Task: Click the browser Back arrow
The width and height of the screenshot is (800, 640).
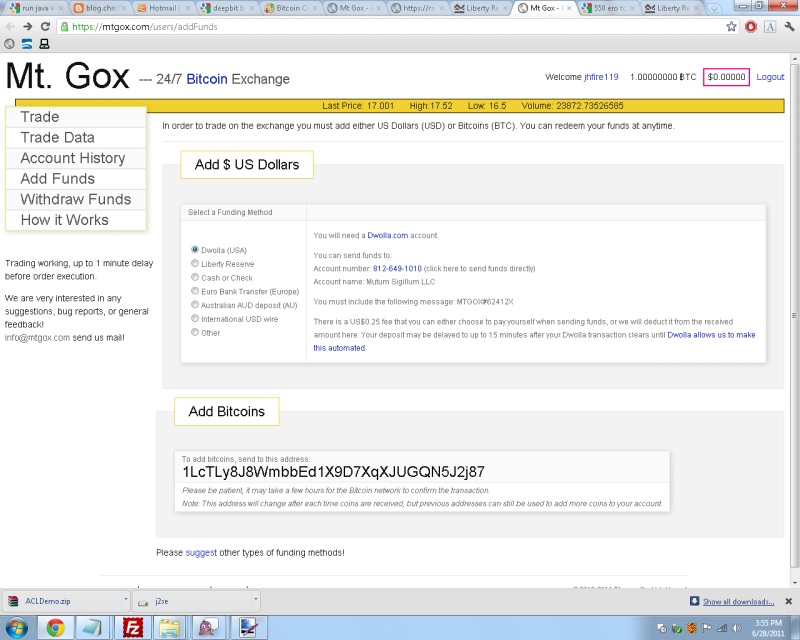Action: pyautogui.click(x=10, y=27)
